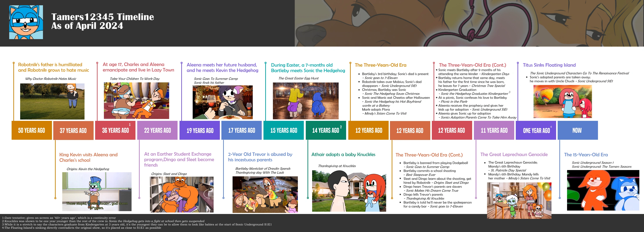This screenshot has height=232, width=644.
Task: Click the 11 YEARS AGO marker
Action: click(494, 130)
